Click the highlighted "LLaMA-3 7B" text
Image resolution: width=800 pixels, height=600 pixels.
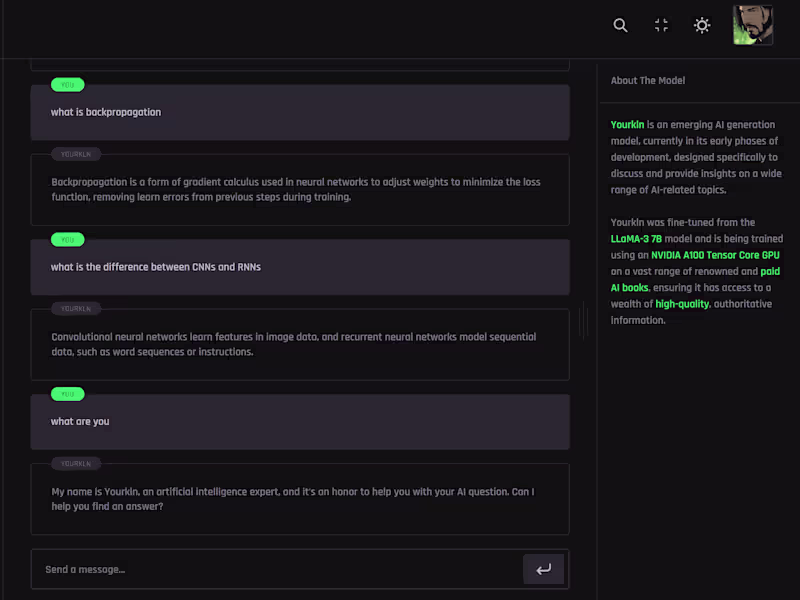[637, 239]
